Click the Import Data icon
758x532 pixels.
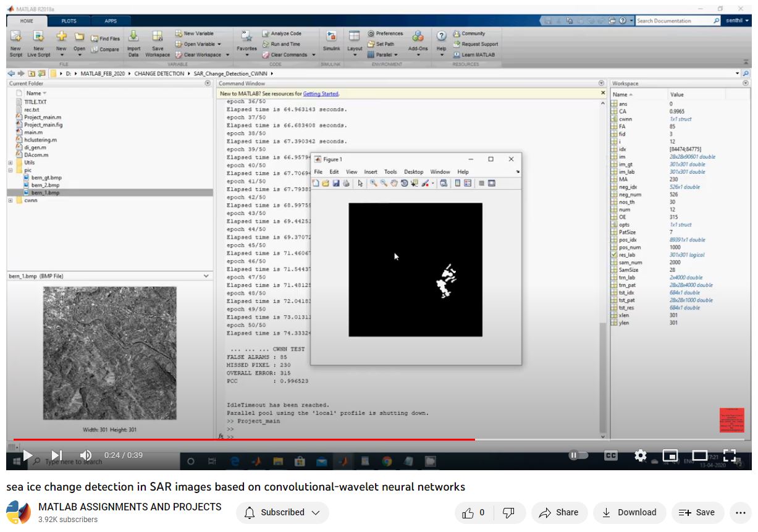pos(133,37)
